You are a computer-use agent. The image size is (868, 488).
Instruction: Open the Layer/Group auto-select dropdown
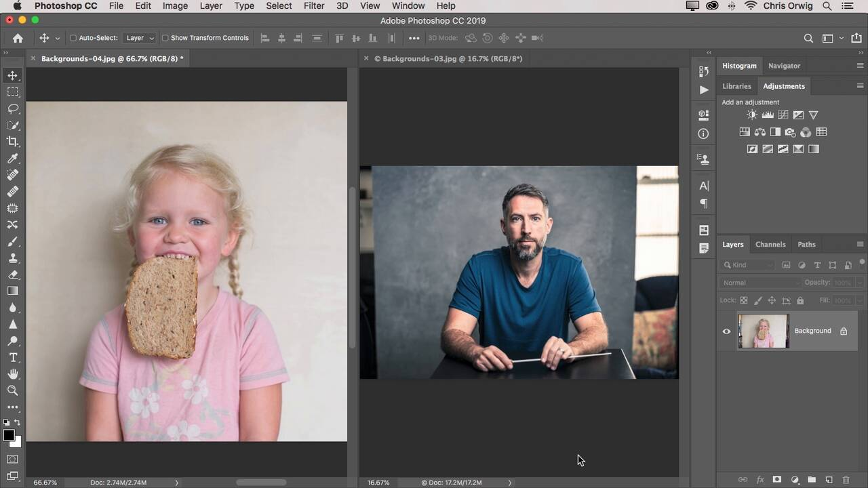(x=140, y=39)
